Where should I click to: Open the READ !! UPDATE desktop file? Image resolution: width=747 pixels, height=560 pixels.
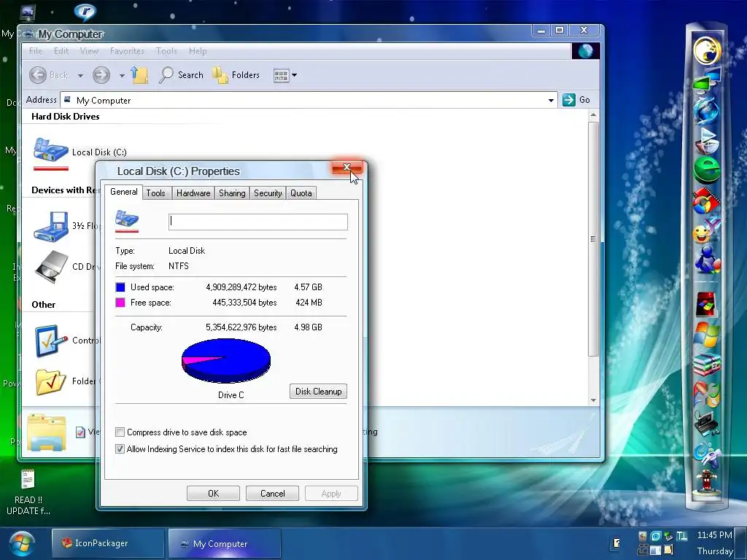pos(28,492)
